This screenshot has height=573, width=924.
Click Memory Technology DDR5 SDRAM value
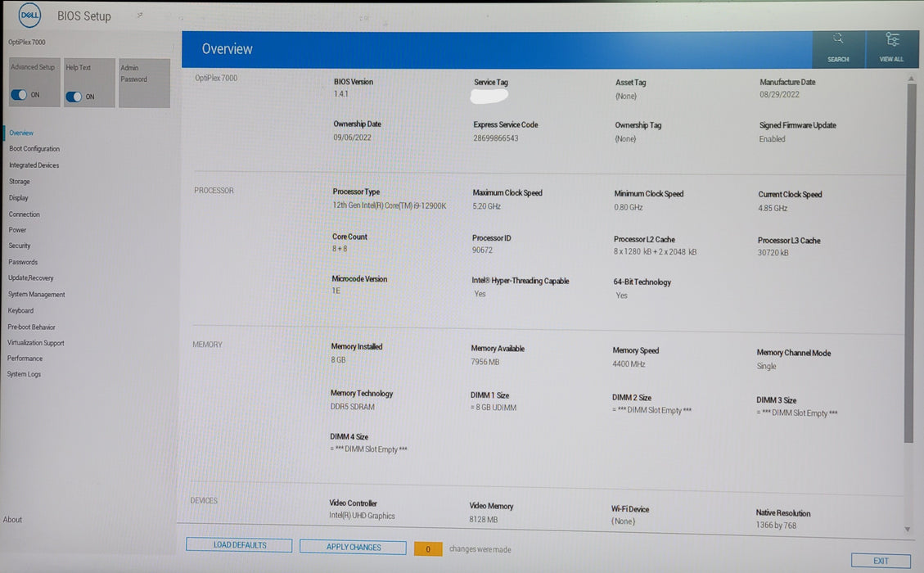(x=353, y=408)
